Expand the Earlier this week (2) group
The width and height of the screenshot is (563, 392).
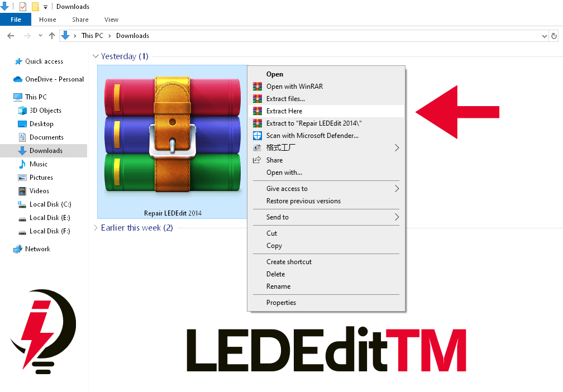[x=96, y=228]
